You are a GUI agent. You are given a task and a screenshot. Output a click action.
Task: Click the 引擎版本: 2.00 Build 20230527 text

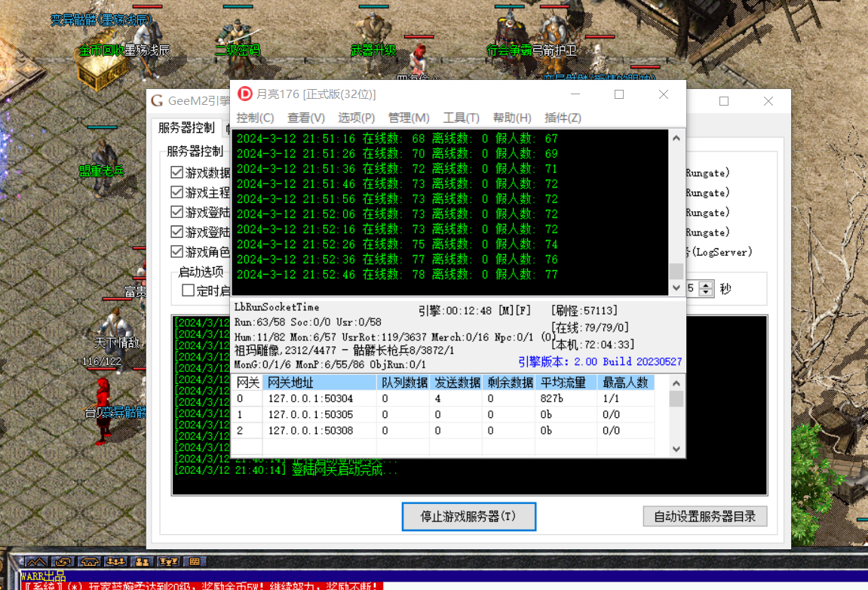[x=600, y=361]
